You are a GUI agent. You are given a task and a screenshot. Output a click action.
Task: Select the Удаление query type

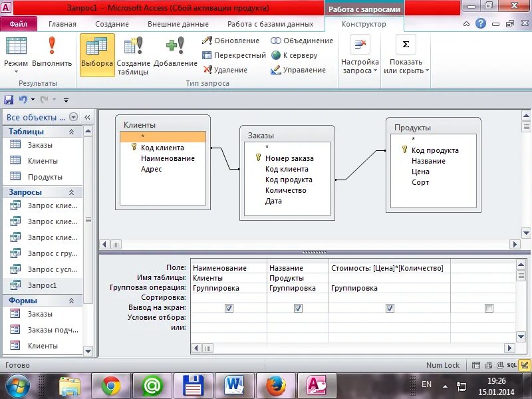225,70
